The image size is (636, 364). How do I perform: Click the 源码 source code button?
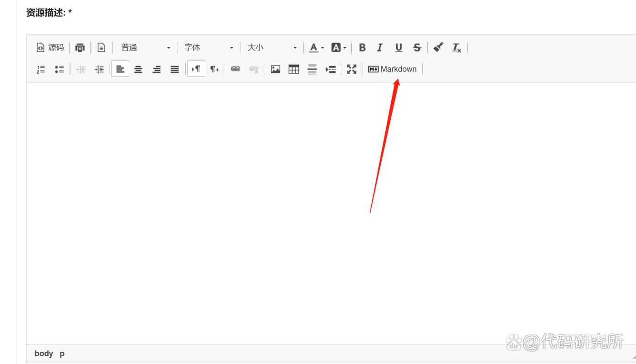pyautogui.click(x=50, y=47)
